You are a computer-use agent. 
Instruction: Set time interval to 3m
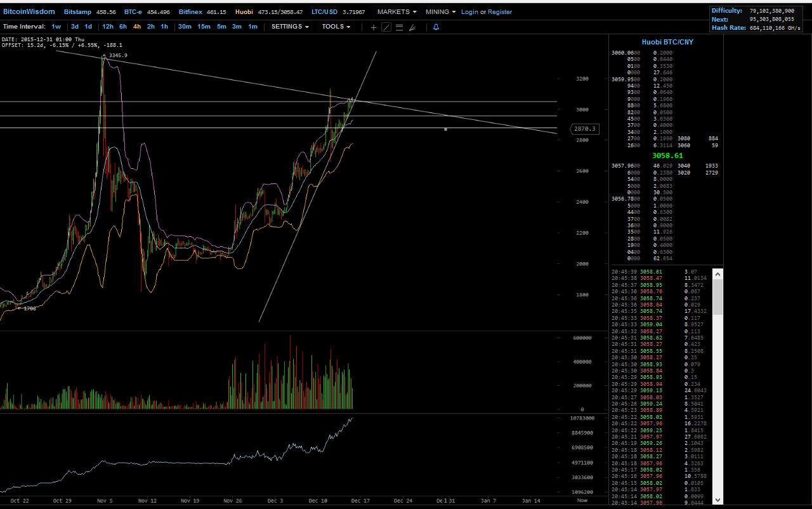237,27
